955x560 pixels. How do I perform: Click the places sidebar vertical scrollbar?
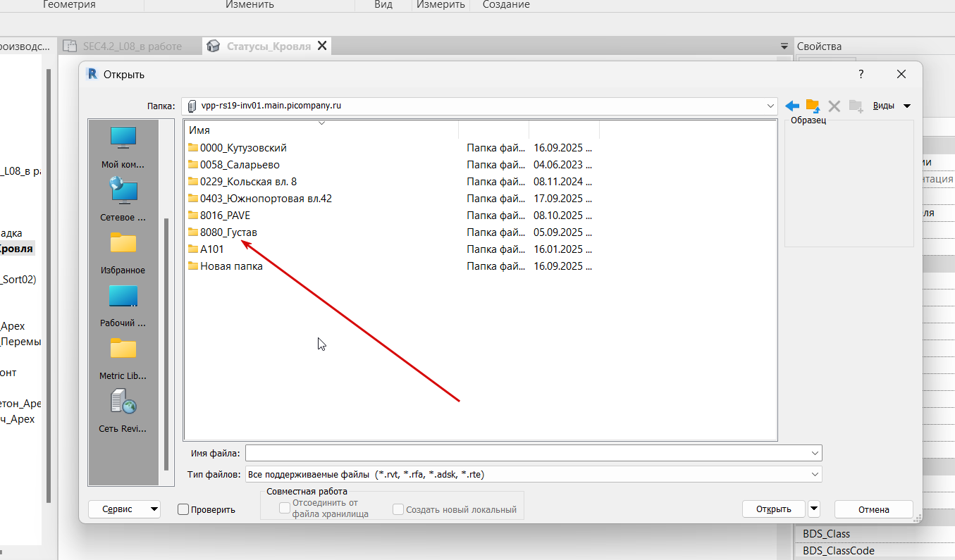(x=166, y=344)
